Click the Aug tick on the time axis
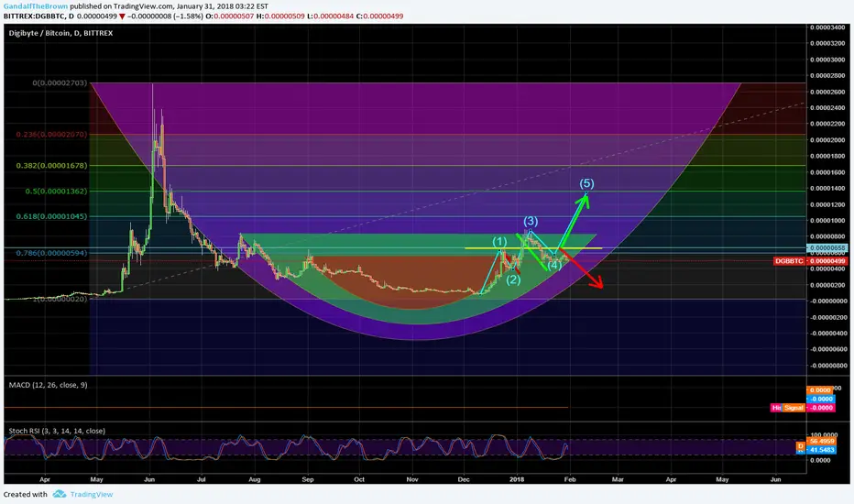Screen dimensions: 854x504 [255, 479]
